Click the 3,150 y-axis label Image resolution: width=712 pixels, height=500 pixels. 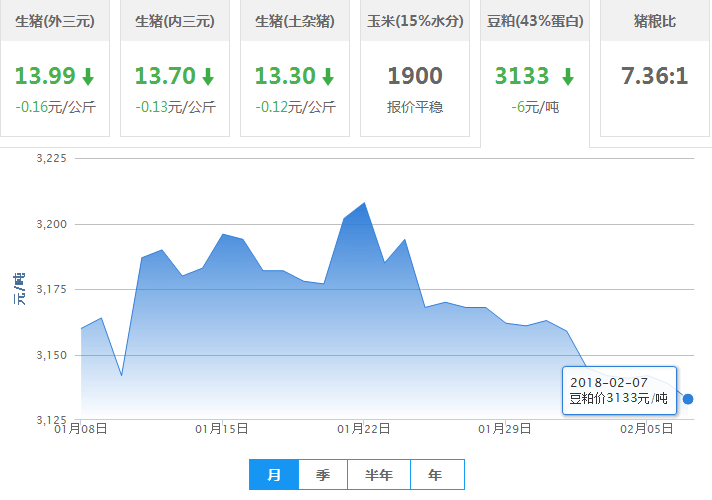51,355
